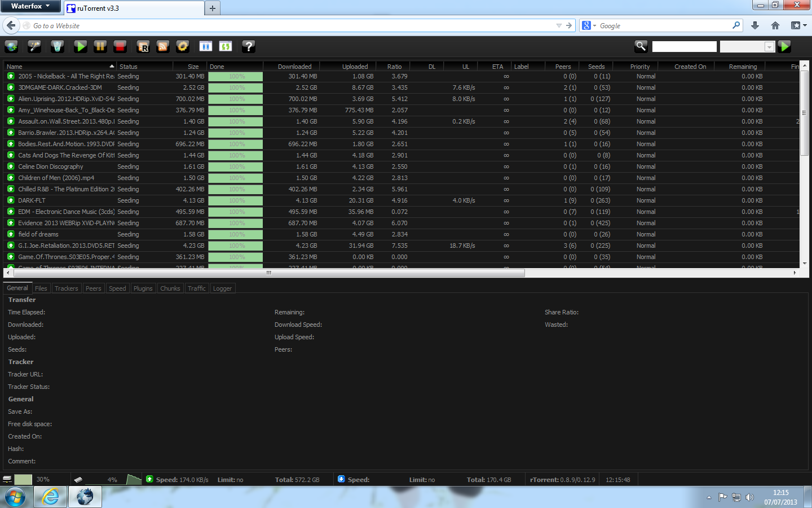Pause torrent using orange pause icon
This screenshot has width=812, height=508.
[100, 46]
